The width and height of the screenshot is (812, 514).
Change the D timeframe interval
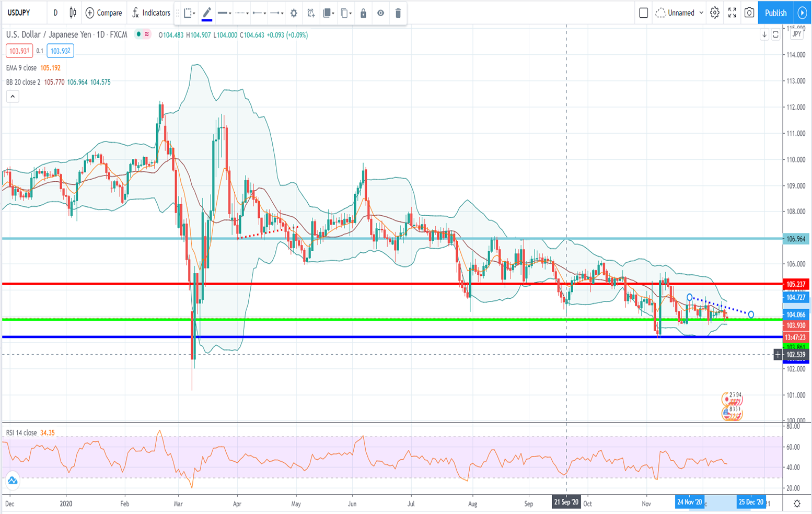[x=55, y=13]
